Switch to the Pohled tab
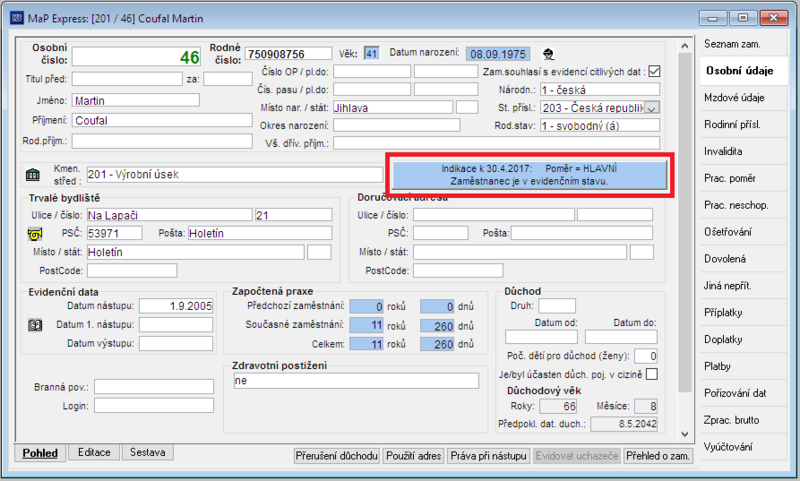 [x=40, y=453]
